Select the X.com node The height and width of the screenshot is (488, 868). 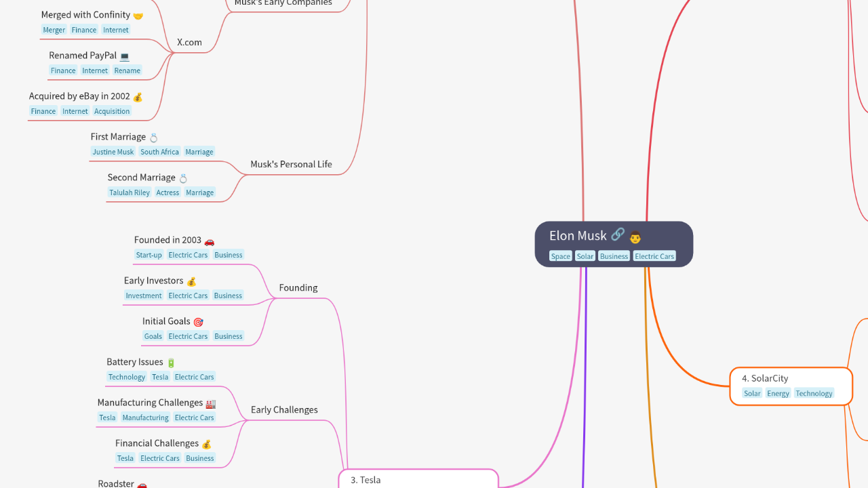click(189, 42)
